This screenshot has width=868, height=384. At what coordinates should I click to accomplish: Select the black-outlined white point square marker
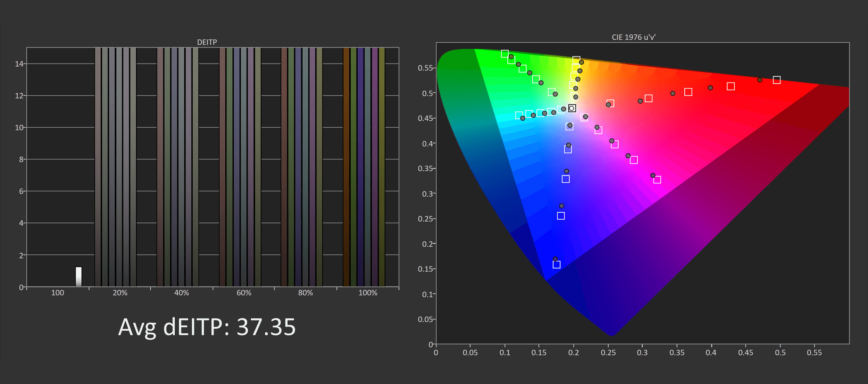pyautogui.click(x=572, y=108)
